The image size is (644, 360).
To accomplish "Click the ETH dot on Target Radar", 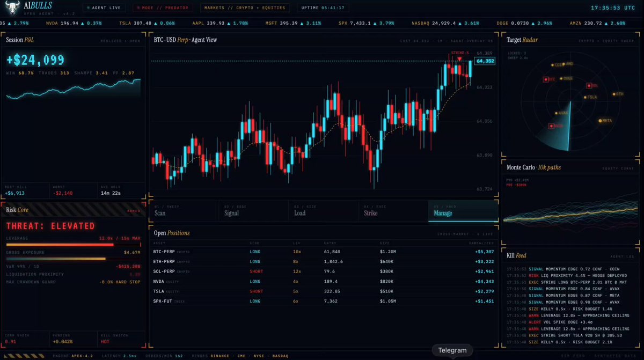I will [613, 94].
